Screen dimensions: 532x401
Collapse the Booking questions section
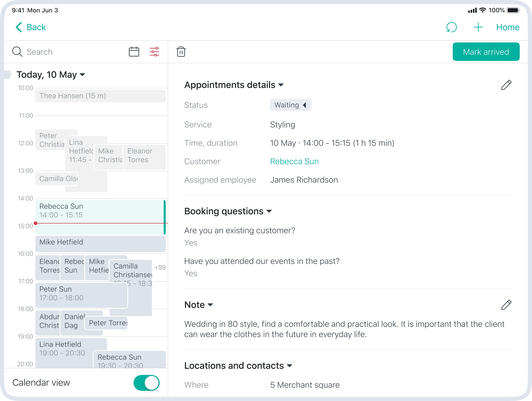pyautogui.click(x=228, y=211)
